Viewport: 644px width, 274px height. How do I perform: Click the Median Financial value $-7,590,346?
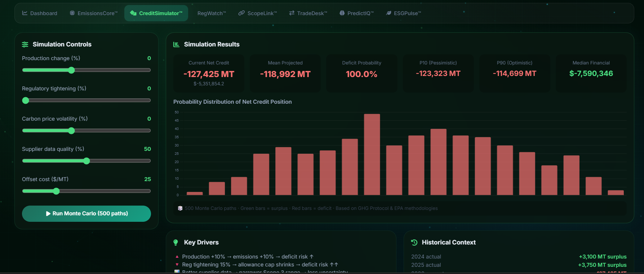591,73
